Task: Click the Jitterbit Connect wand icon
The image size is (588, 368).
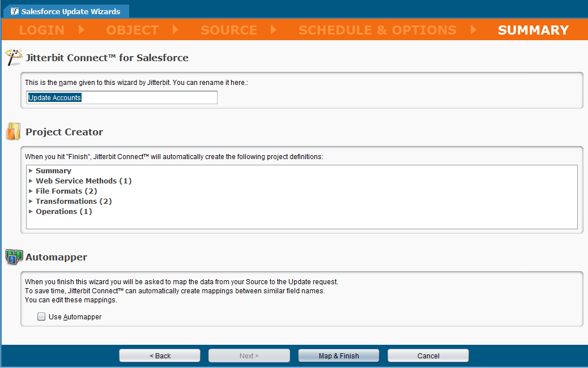Action: pyautogui.click(x=14, y=57)
